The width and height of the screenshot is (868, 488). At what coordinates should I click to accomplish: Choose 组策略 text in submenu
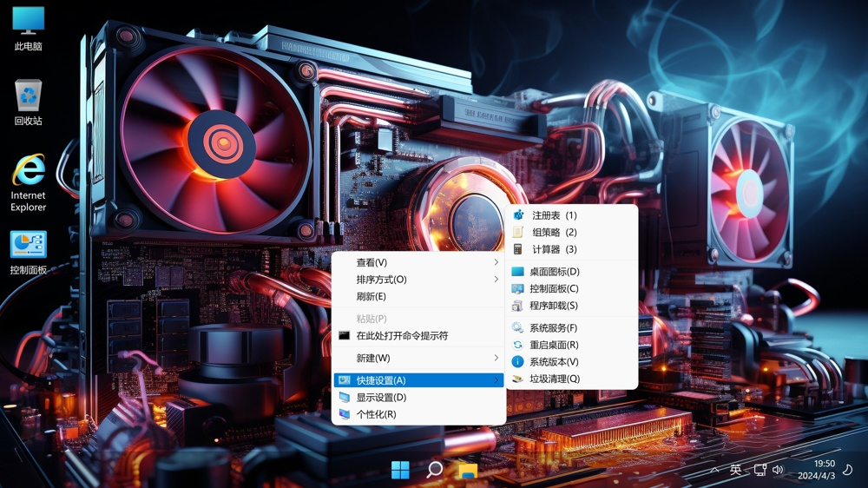pos(546,232)
